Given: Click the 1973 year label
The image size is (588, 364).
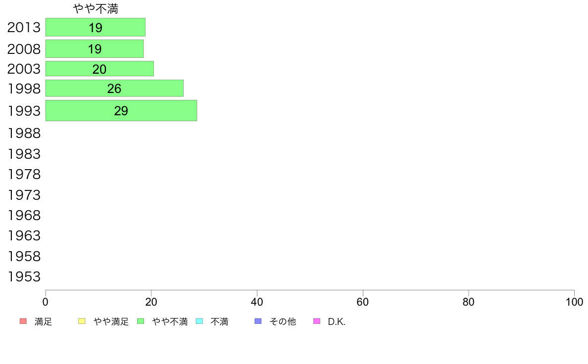Looking at the screenshot, I should (24, 195).
